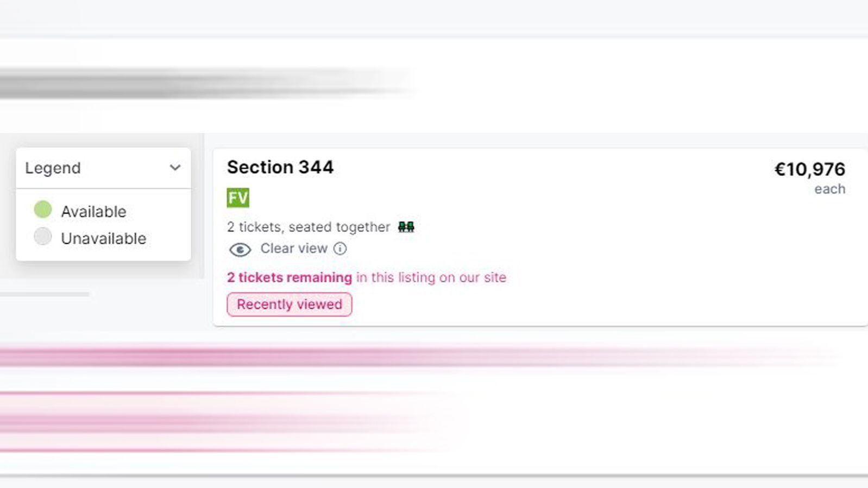
Task: Click the Clear view label
Action: coord(294,249)
